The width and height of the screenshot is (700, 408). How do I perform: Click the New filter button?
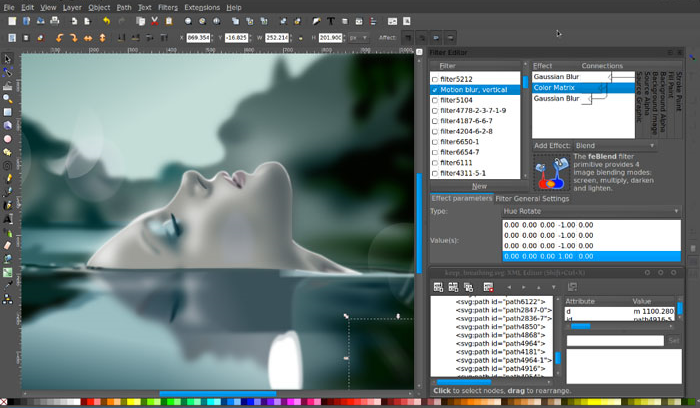tap(479, 186)
